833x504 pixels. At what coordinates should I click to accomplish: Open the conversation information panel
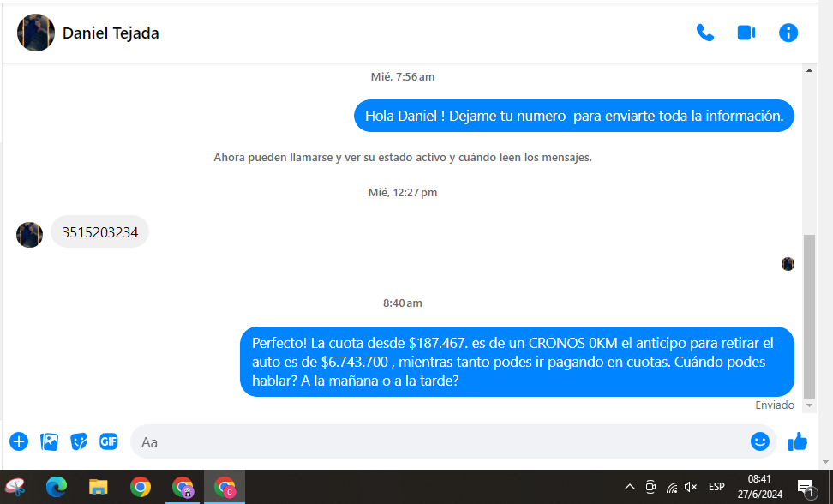(x=788, y=33)
